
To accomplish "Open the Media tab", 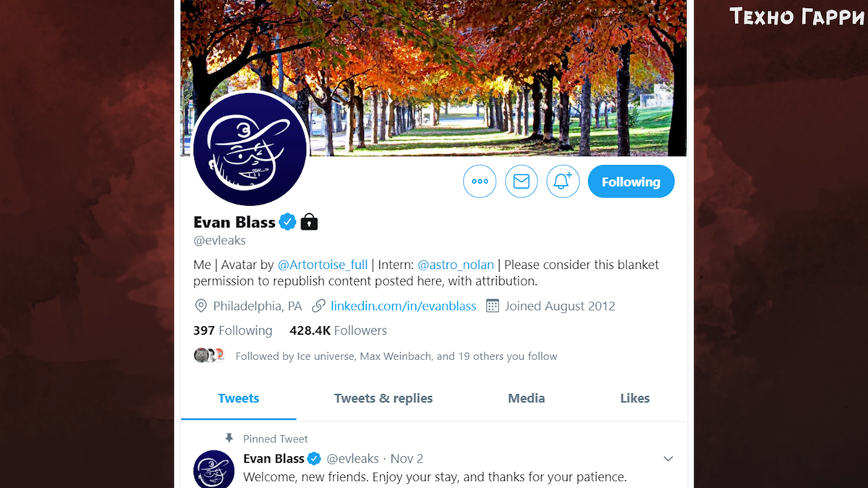I will [527, 398].
